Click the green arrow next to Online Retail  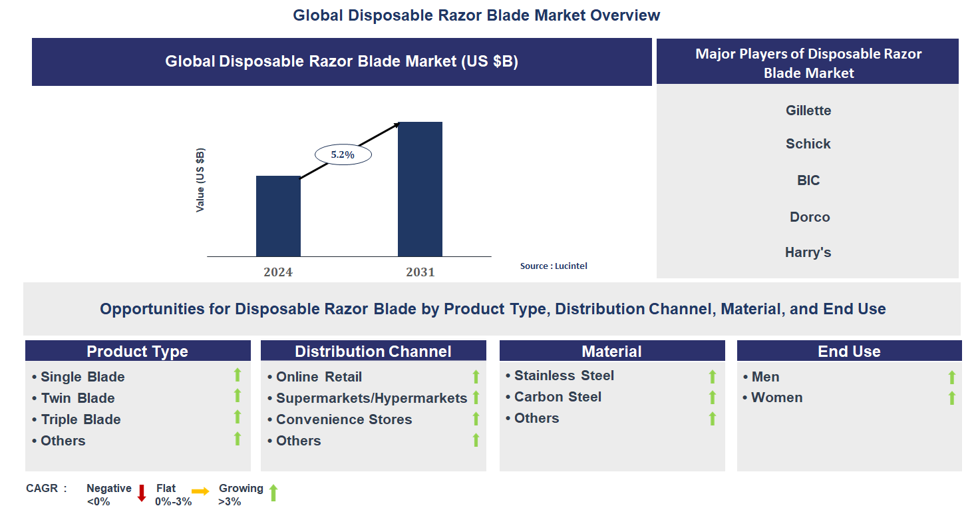click(x=475, y=376)
